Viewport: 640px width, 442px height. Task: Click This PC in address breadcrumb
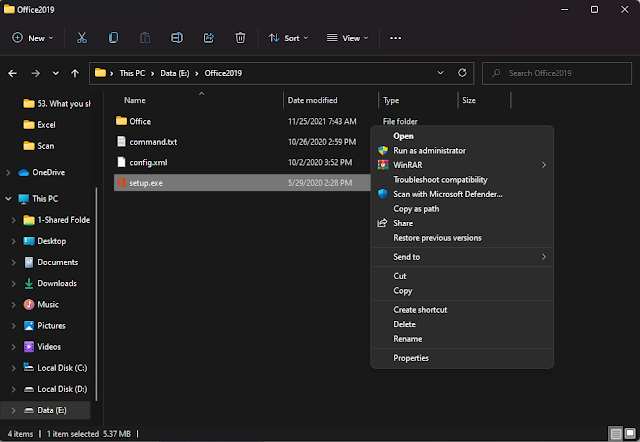pos(132,73)
